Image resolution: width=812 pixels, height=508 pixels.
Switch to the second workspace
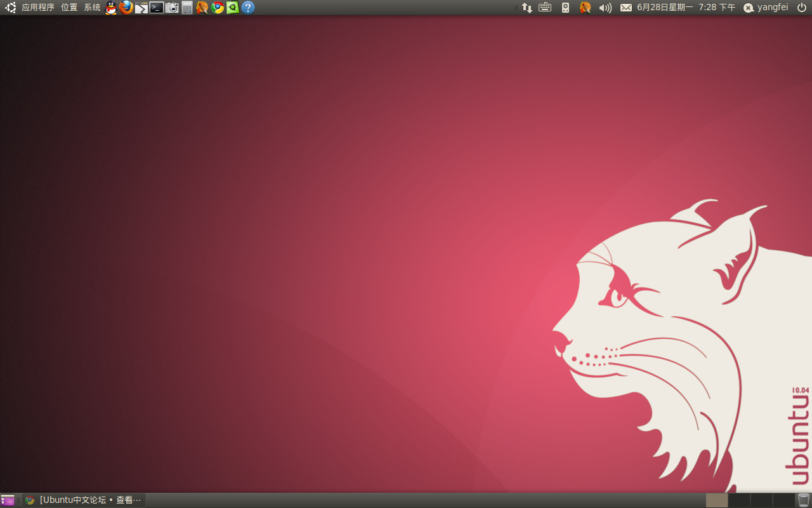click(x=739, y=500)
